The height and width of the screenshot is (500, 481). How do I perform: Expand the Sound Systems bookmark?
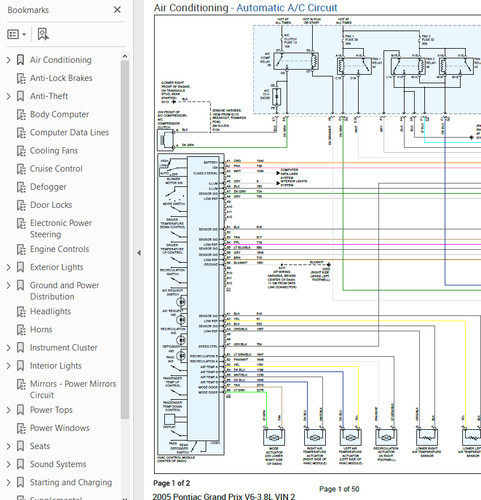8,464
